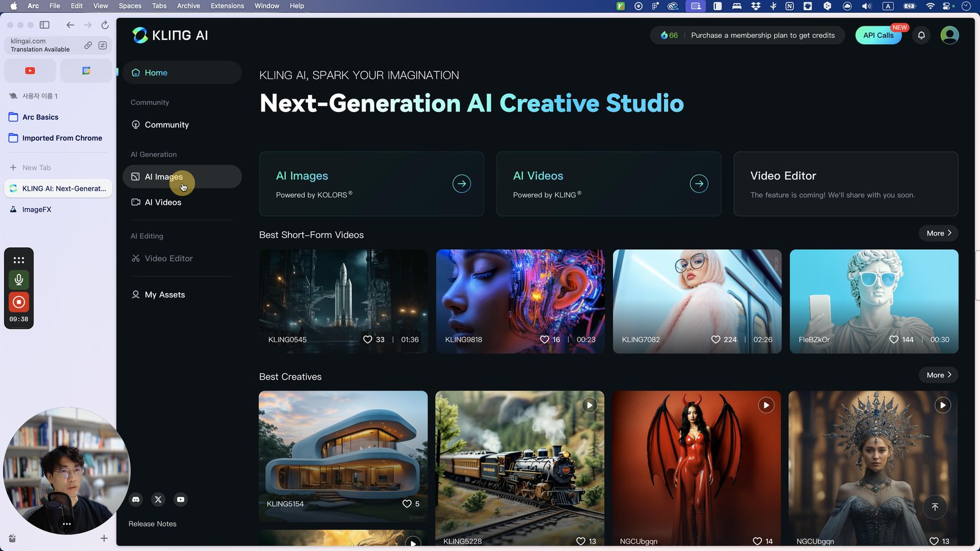
Task: Reload the page in Arc toolbar
Action: point(105,25)
